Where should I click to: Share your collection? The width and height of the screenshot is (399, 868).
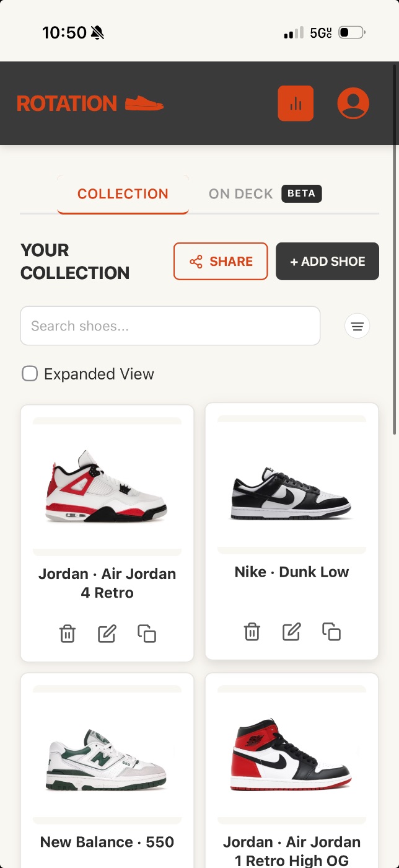(x=221, y=261)
